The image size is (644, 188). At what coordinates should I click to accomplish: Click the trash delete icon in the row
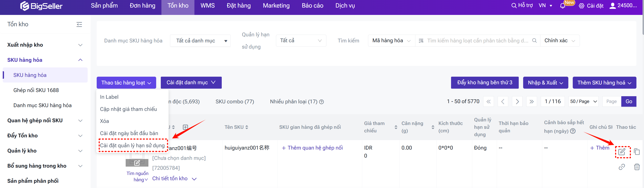tap(637, 167)
